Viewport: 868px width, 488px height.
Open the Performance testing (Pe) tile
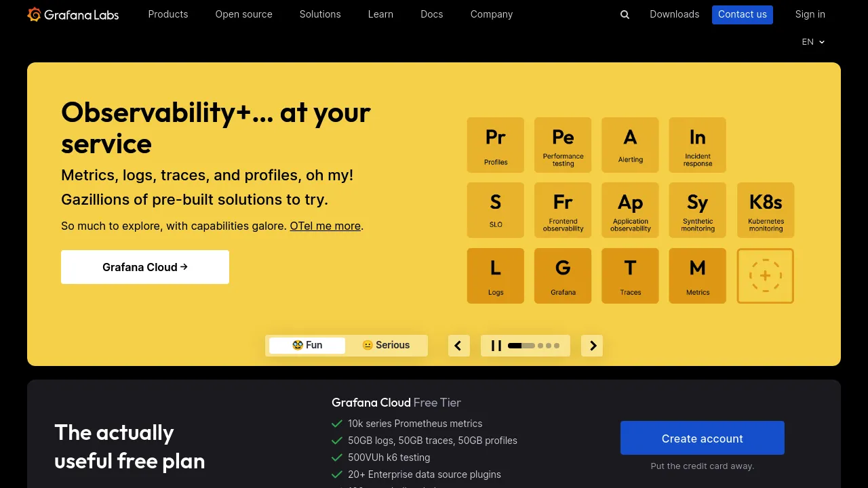[563, 145]
